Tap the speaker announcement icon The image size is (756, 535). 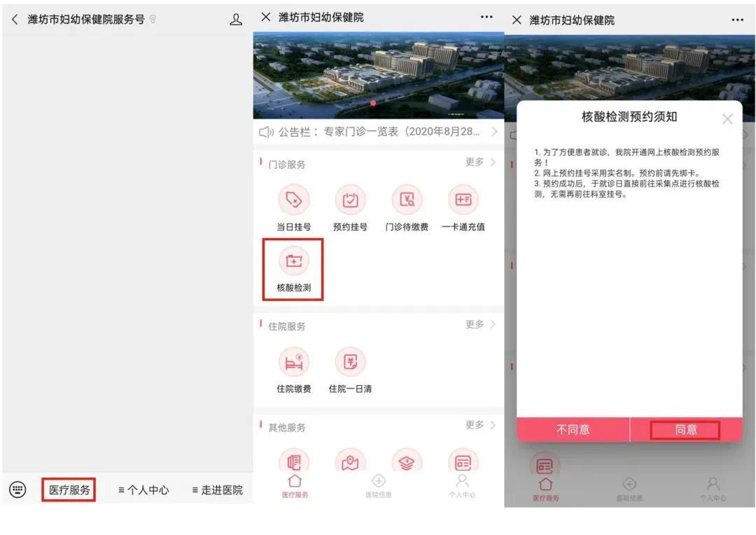(x=266, y=132)
